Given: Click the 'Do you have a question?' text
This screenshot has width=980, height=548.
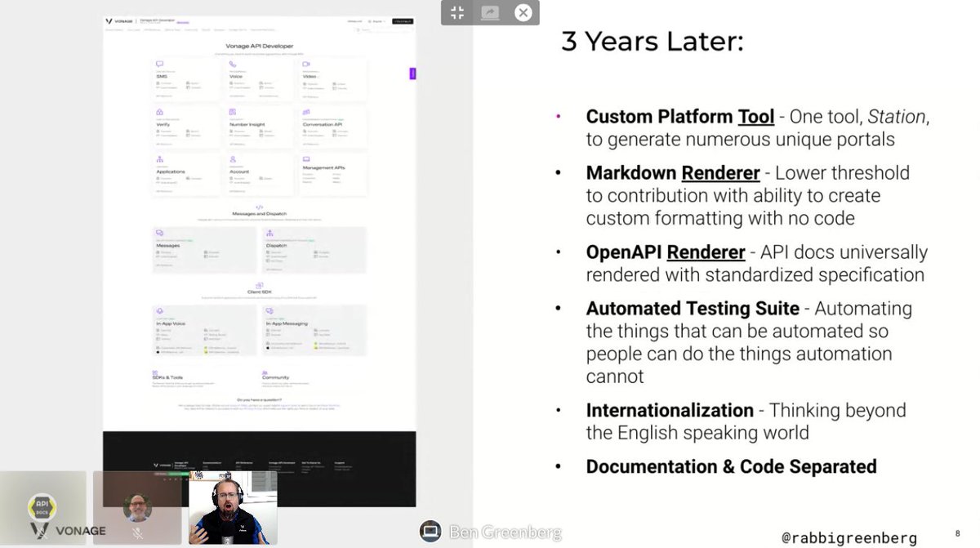Looking at the screenshot, I should (260, 399).
